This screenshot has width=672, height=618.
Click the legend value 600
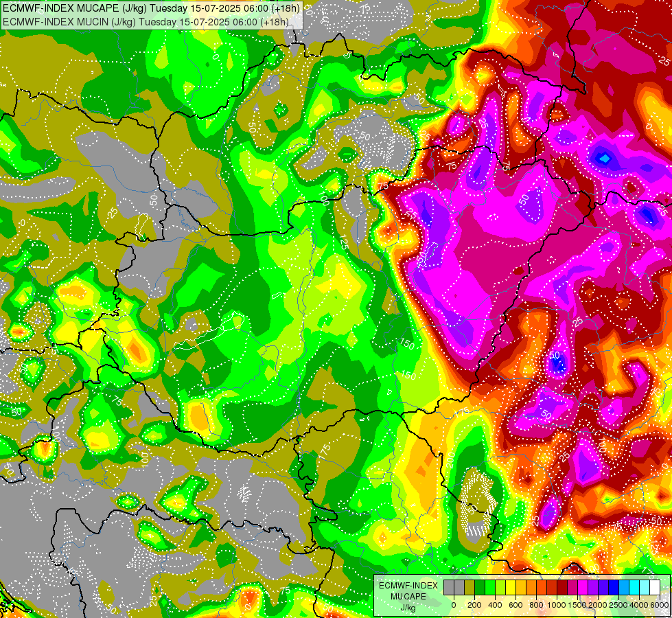(x=515, y=605)
